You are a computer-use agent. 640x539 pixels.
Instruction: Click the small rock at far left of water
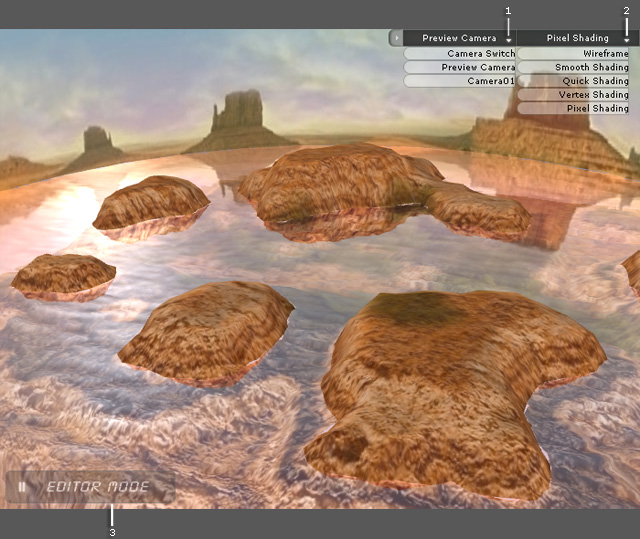tap(62, 274)
